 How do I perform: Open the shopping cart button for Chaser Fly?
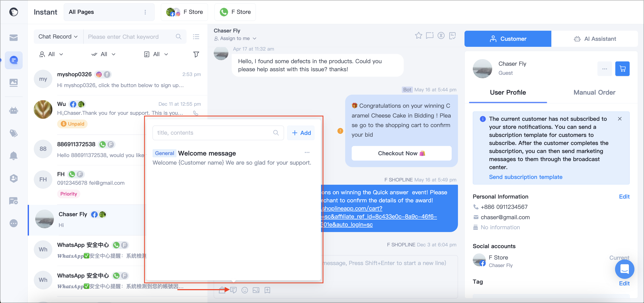tap(622, 69)
